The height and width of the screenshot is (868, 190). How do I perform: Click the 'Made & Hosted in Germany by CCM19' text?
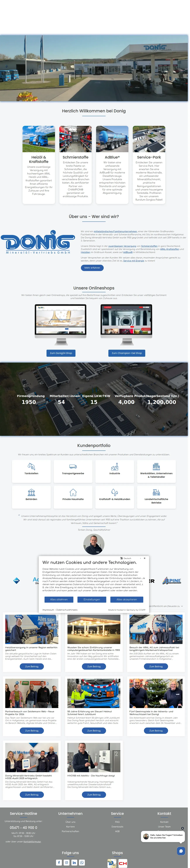pos(127,610)
